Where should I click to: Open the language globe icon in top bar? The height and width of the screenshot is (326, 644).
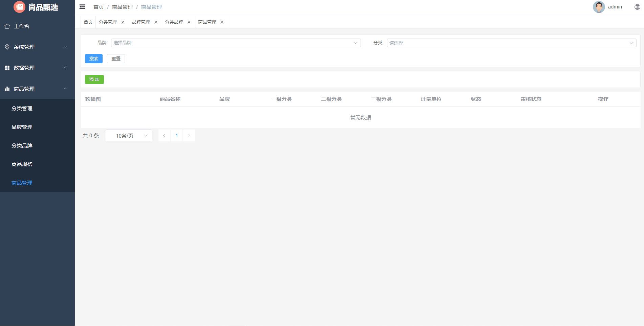coord(637,7)
